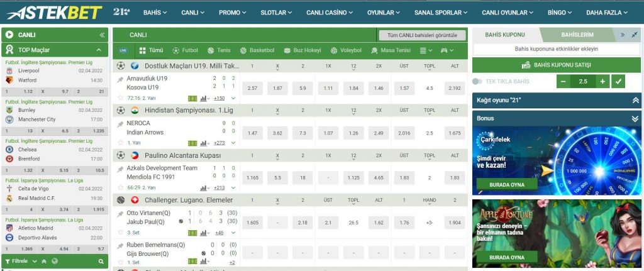Collapse the TOP Maçlar section
Image resolution: width=644 pixels, height=271 pixels.
[x=99, y=50]
